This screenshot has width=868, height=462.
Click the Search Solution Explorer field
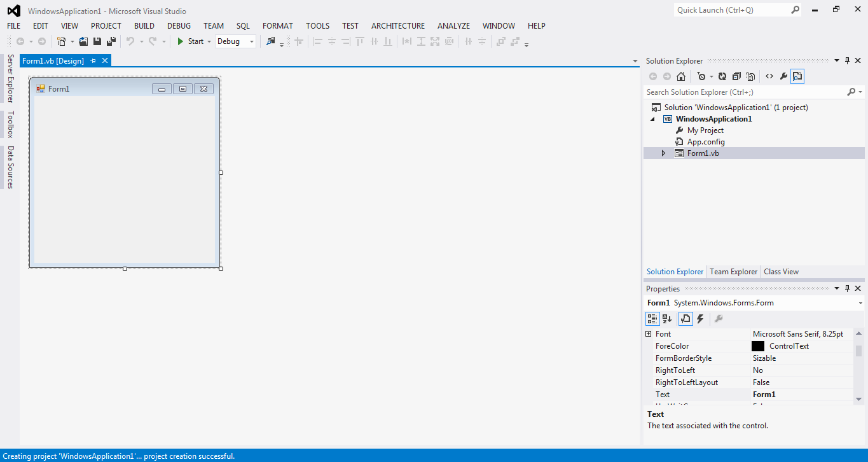pos(745,92)
